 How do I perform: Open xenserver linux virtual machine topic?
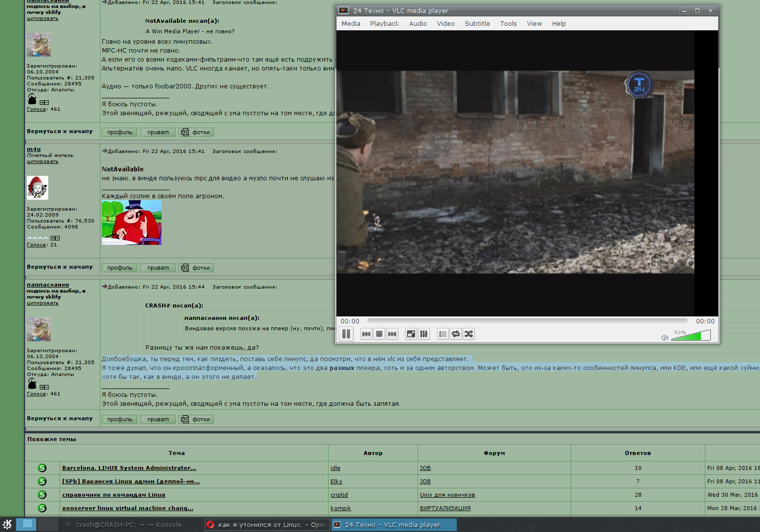point(128,508)
